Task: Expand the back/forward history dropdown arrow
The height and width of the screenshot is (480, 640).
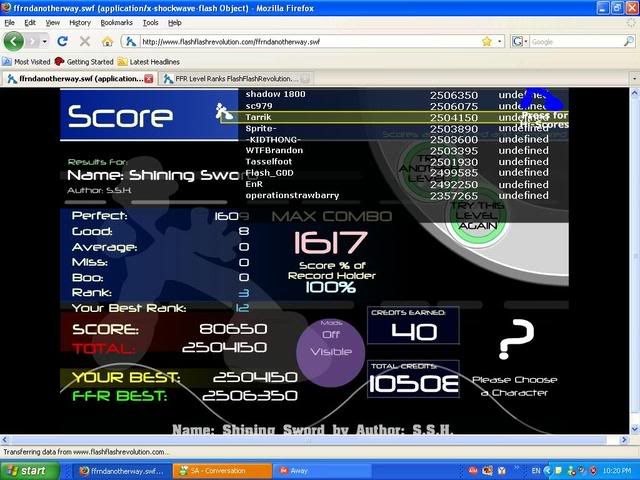Action: (x=43, y=42)
